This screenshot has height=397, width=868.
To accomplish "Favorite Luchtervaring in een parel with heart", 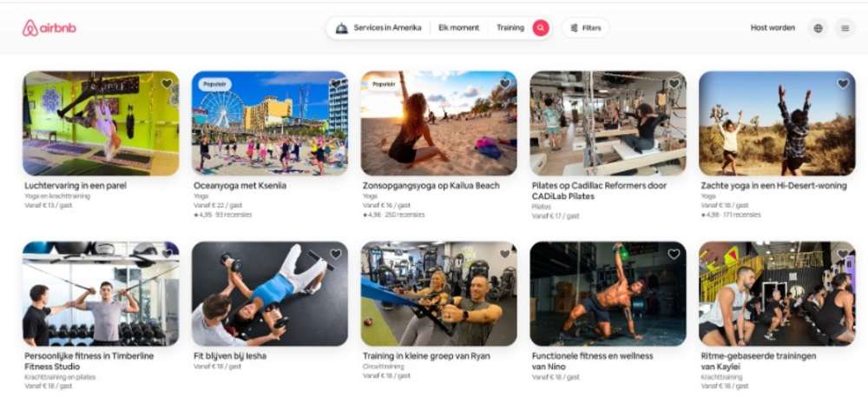I will click(x=167, y=84).
